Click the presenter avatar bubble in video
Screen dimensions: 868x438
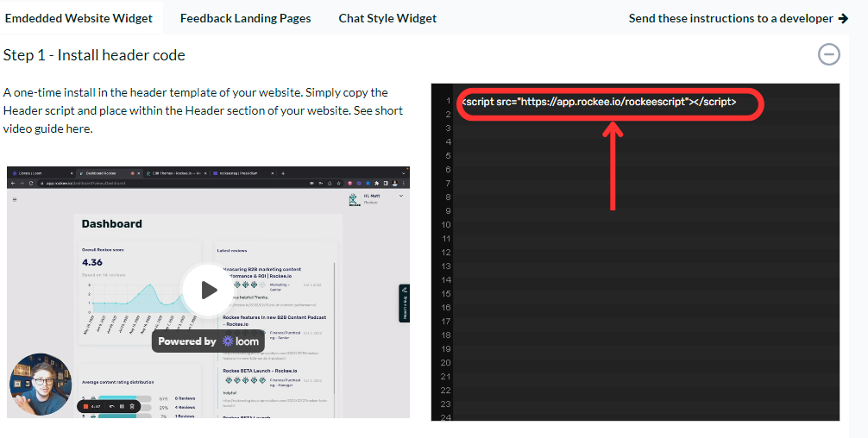pyautogui.click(x=41, y=385)
